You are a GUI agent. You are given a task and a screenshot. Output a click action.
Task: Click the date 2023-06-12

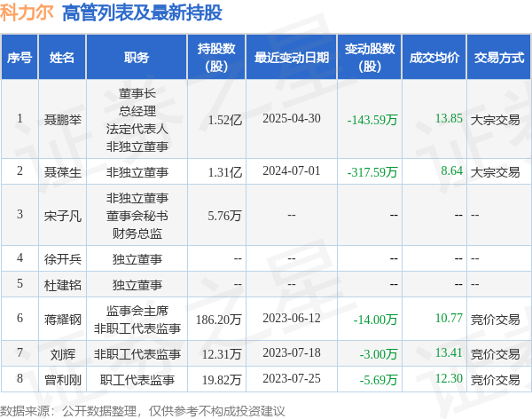point(292,318)
